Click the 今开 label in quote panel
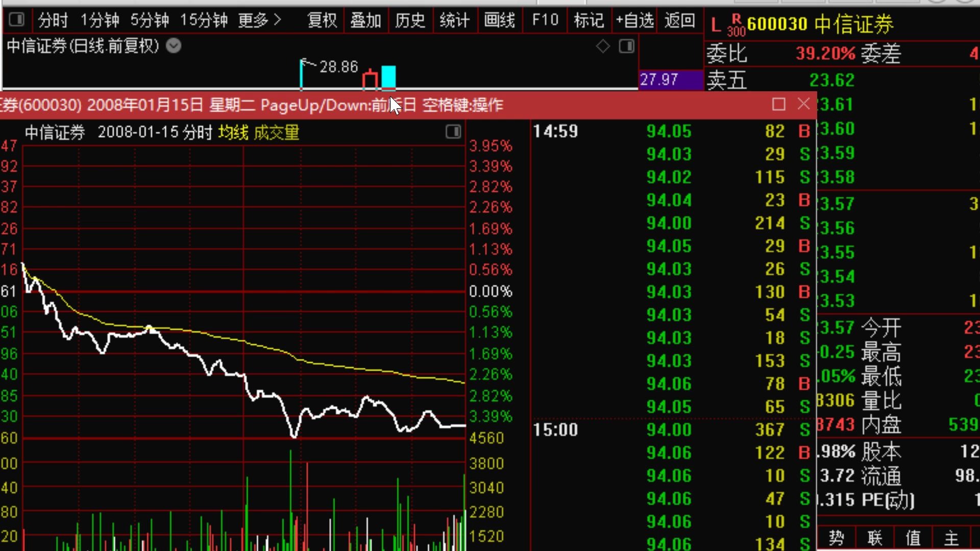Viewport: 980px width, 551px height. point(881,328)
